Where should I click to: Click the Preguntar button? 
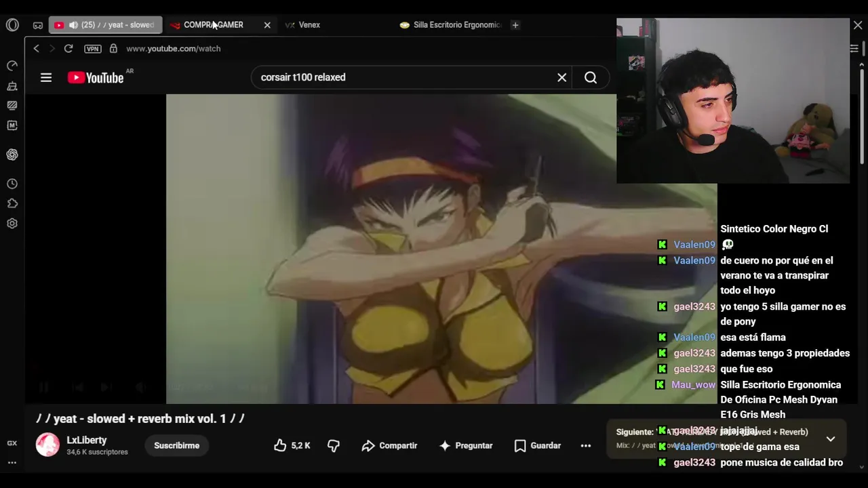pyautogui.click(x=466, y=445)
